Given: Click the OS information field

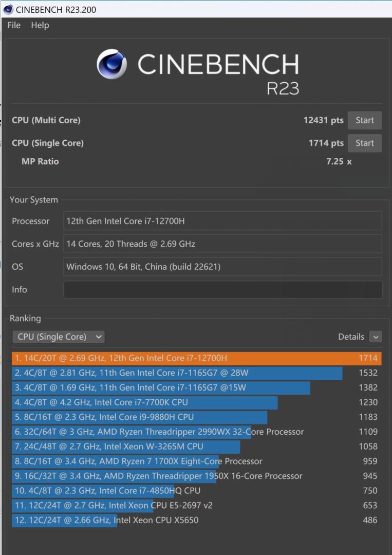Looking at the screenshot, I should [222, 267].
